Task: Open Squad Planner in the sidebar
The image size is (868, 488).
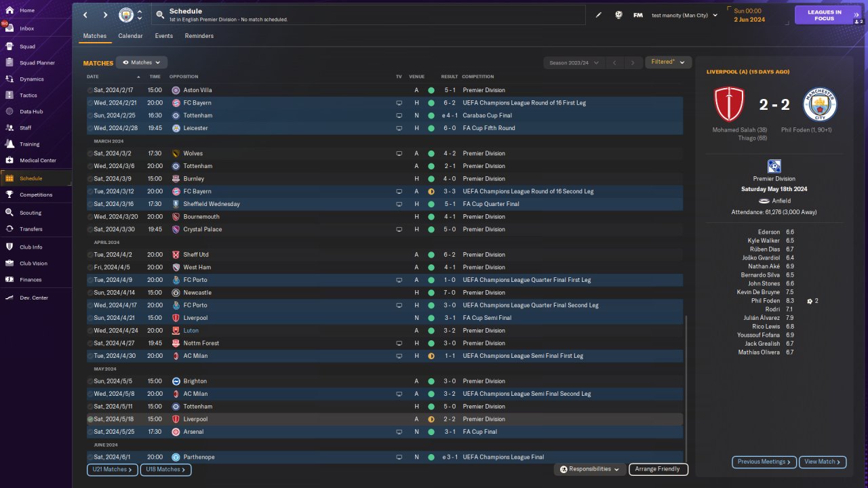Action: coord(36,63)
